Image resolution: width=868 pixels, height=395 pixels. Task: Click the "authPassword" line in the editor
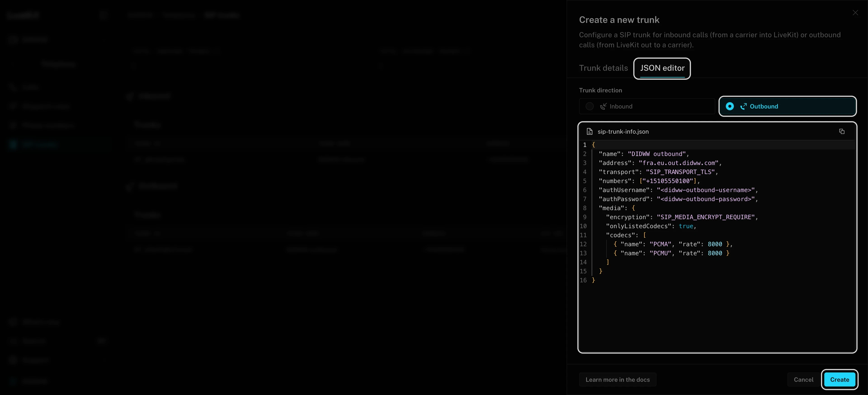678,199
